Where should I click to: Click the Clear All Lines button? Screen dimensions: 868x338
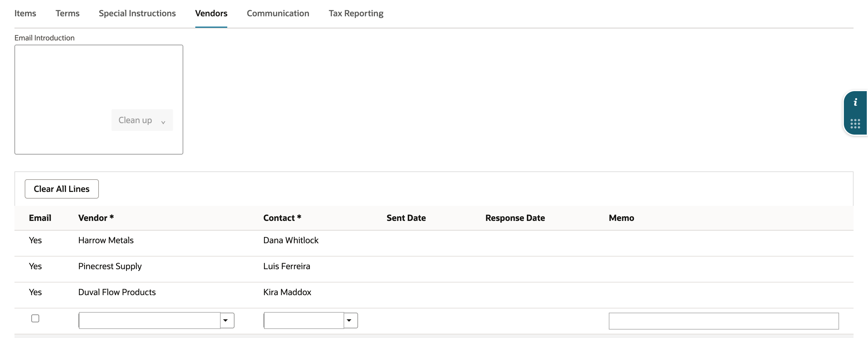pyautogui.click(x=62, y=189)
